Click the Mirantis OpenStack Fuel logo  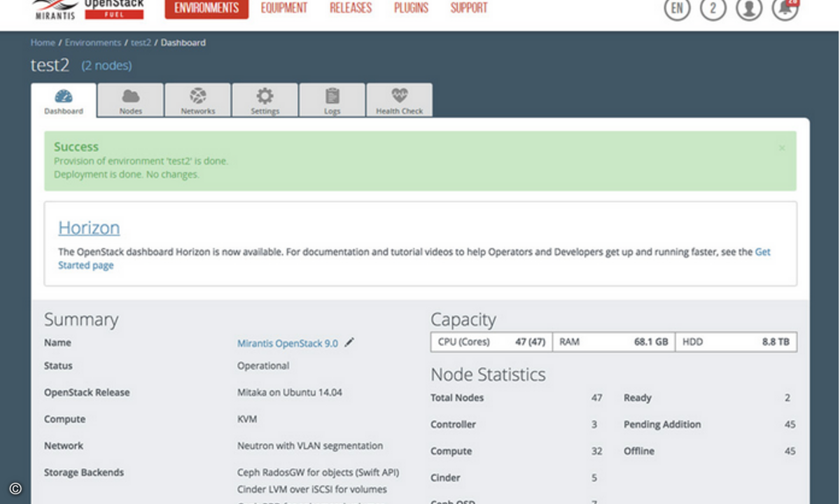(x=87, y=10)
